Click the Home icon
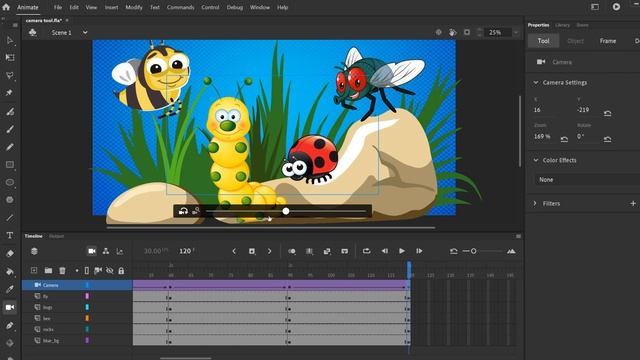 point(6,7)
